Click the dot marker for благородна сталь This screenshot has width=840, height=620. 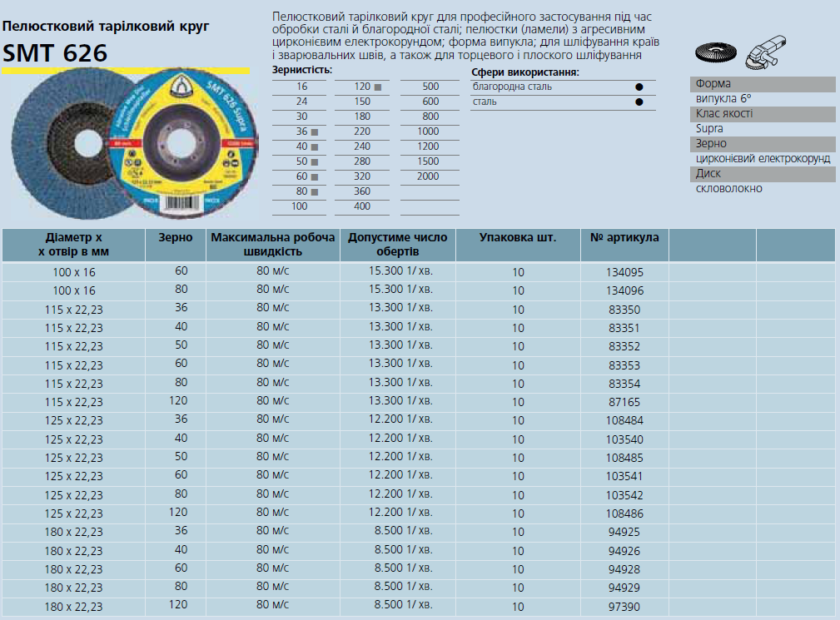pos(639,87)
